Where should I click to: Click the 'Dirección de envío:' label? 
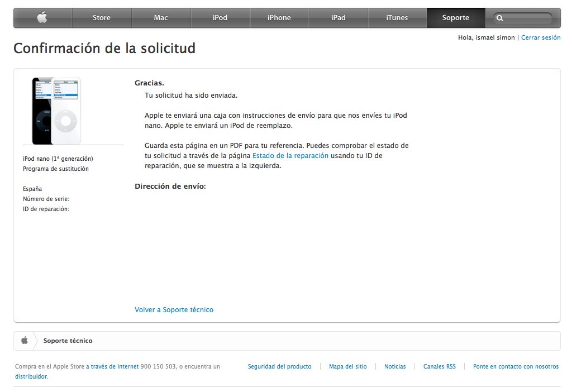[170, 187]
